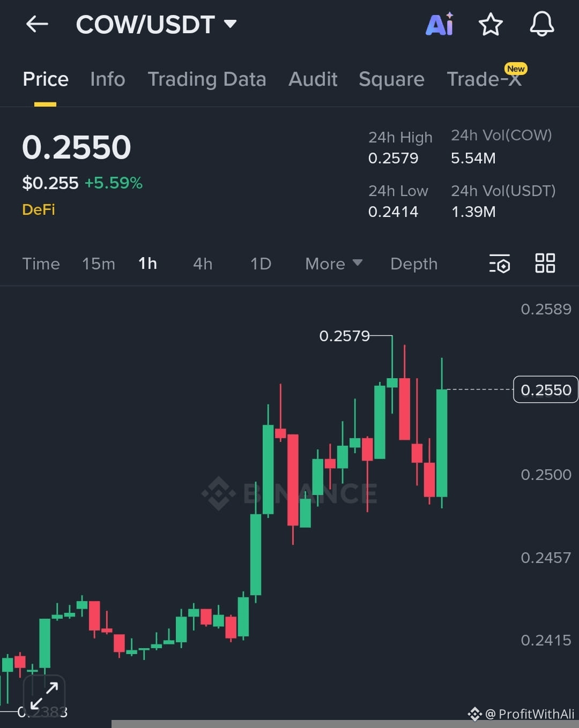Add COW/USDT to favorites via star icon
This screenshot has height=728, width=579.
tap(491, 24)
